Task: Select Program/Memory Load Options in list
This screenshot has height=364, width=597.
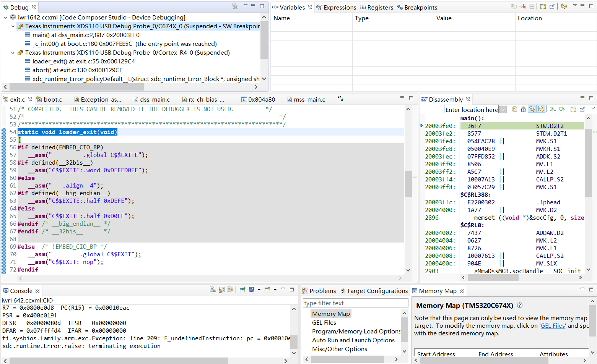Action: point(356,332)
